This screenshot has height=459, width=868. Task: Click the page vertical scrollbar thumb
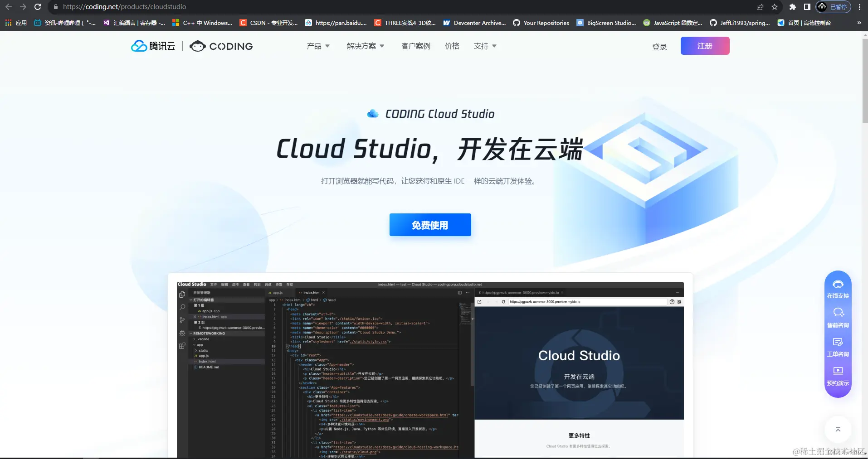pyautogui.click(x=865, y=81)
